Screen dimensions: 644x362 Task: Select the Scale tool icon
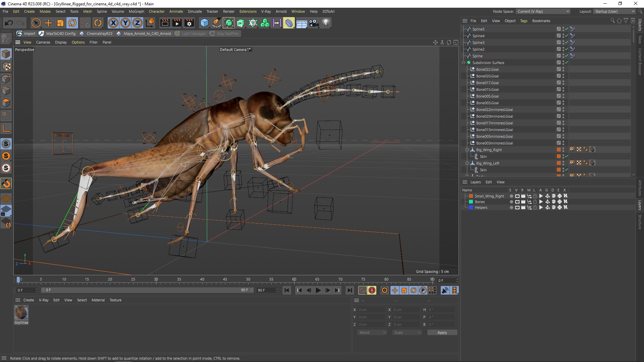click(60, 23)
